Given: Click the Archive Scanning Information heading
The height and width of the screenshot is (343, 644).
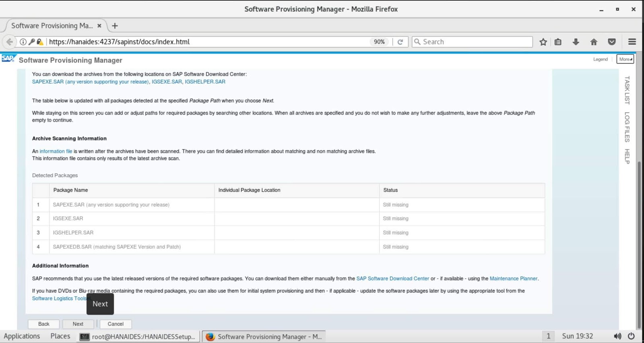Looking at the screenshot, I should click(69, 138).
